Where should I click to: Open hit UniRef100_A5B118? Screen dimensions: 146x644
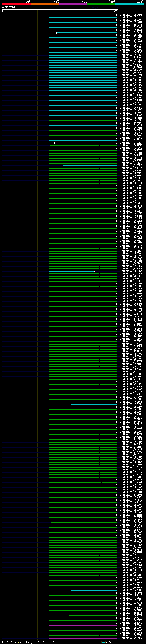pos(131,30)
